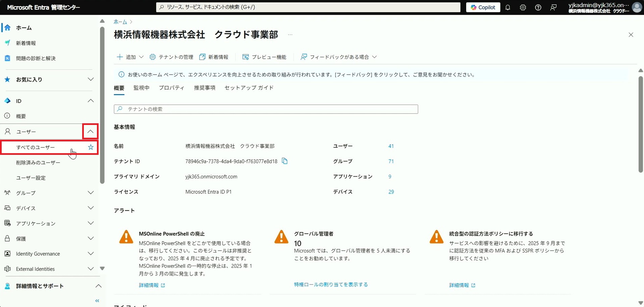644x307 pixels.
Task: Copy the tenant ID with copy icon
Action: (x=285, y=161)
